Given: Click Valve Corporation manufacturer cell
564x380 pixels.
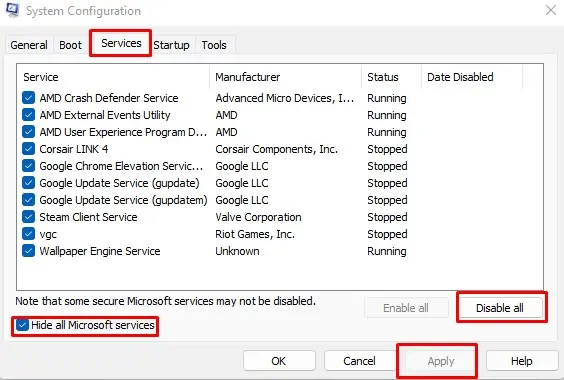Looking at the screenshot, I should (x=258, y=217).
